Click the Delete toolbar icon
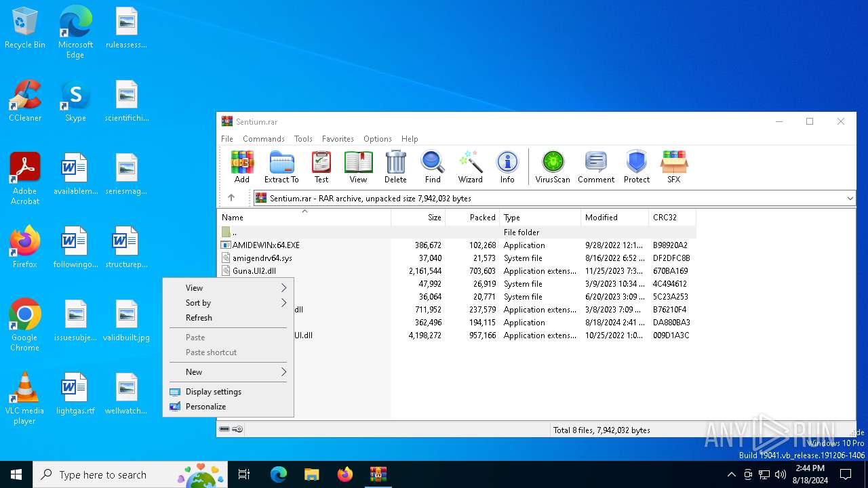Screen dimensions: 868x488 point(395,167)
